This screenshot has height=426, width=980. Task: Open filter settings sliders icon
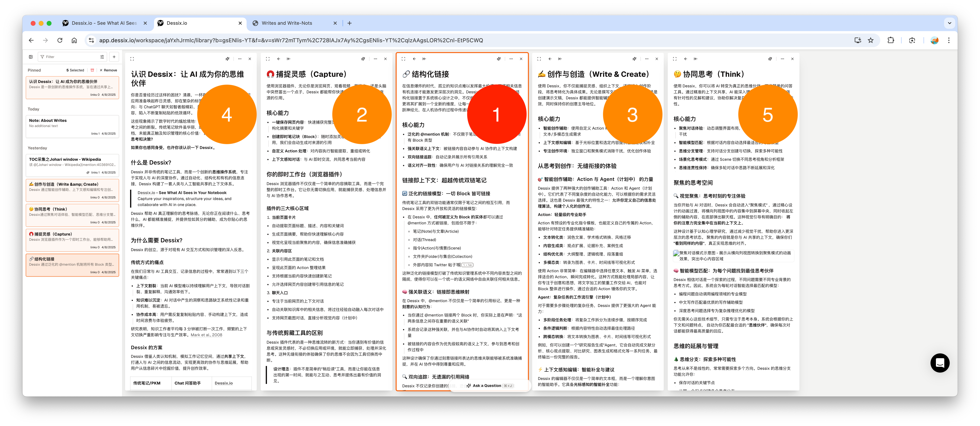pyautogui.click(x=102, y=57)
